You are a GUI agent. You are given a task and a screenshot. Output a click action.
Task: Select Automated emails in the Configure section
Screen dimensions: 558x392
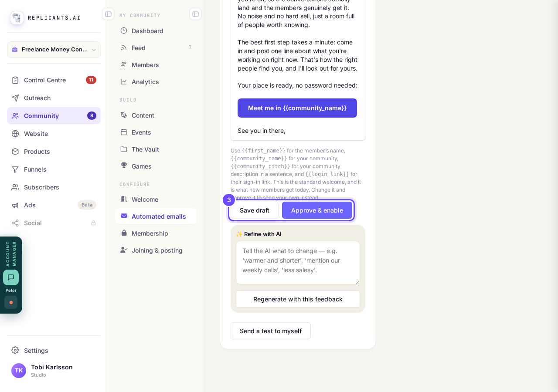[156, 216]
